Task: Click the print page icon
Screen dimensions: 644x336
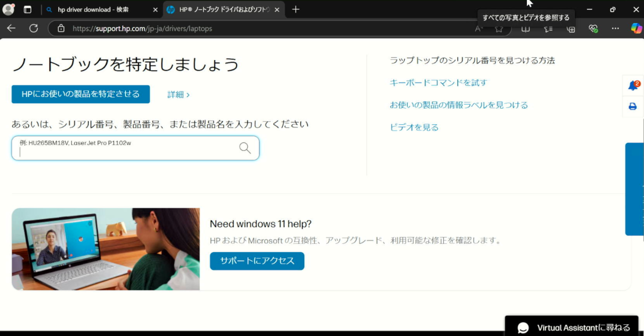Action: pos(633,107)
